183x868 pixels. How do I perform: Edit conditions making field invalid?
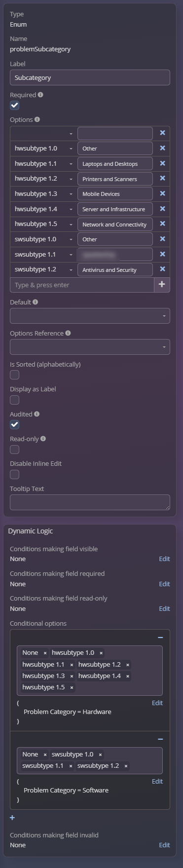[164, 845]
